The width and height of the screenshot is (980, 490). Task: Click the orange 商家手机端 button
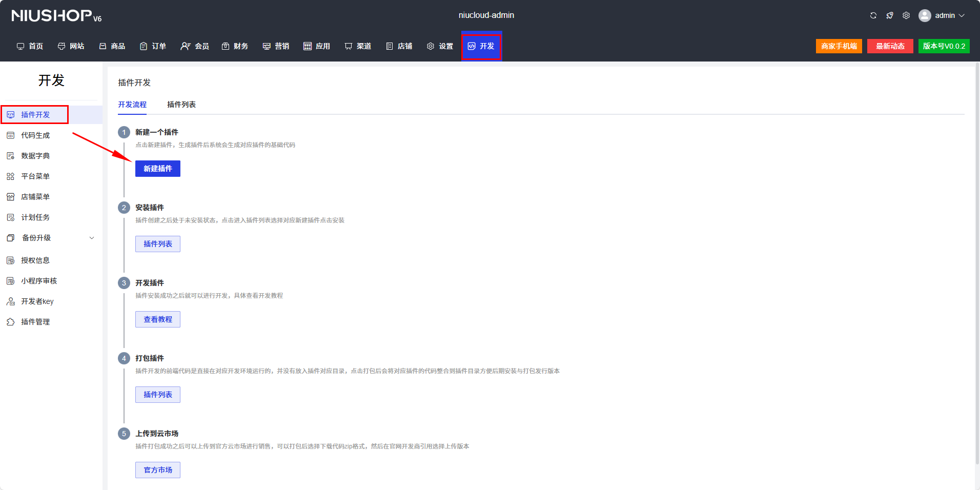839,46
